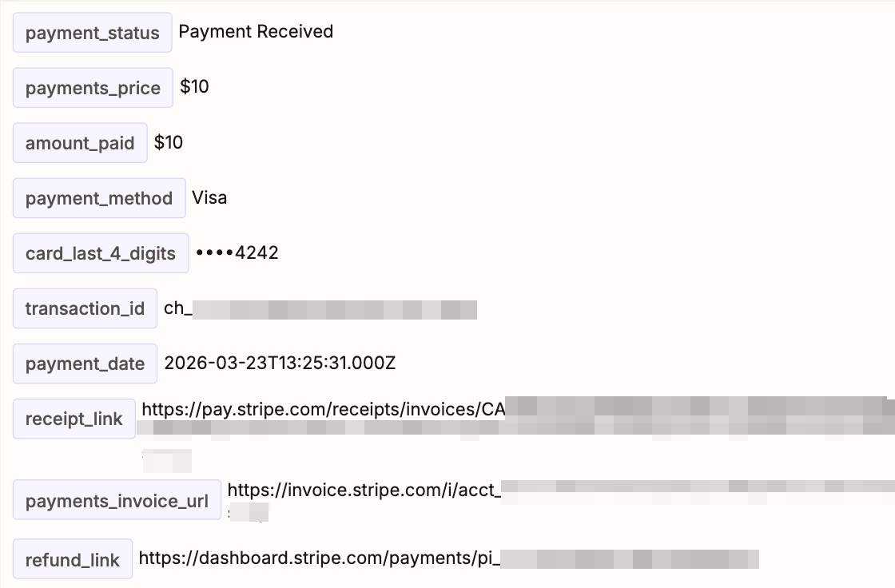Click the "Payment Received" status value
Viewport: 895px width, 588px height.
(256, 32)
